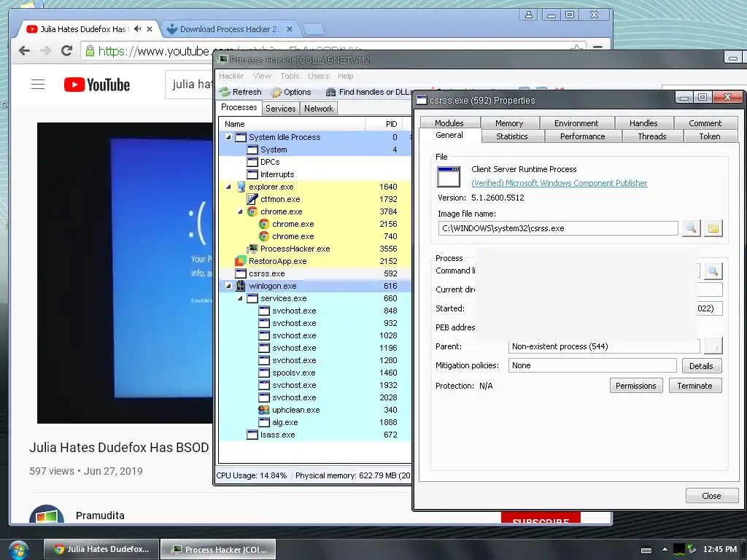747x560 pixels.
Task: Collapse services.exe tree node
Action: [240, 298]
